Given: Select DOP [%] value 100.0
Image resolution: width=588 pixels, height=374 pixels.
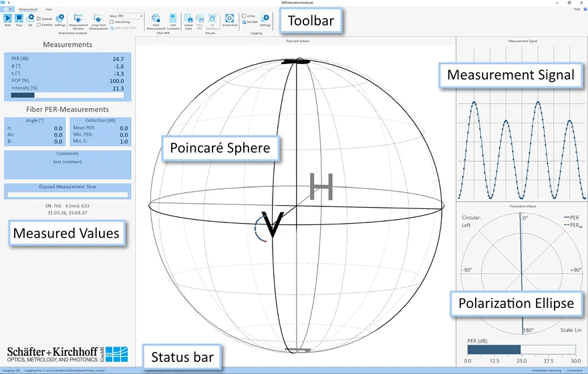Looking at the screenshot, I should coord(117,81).
